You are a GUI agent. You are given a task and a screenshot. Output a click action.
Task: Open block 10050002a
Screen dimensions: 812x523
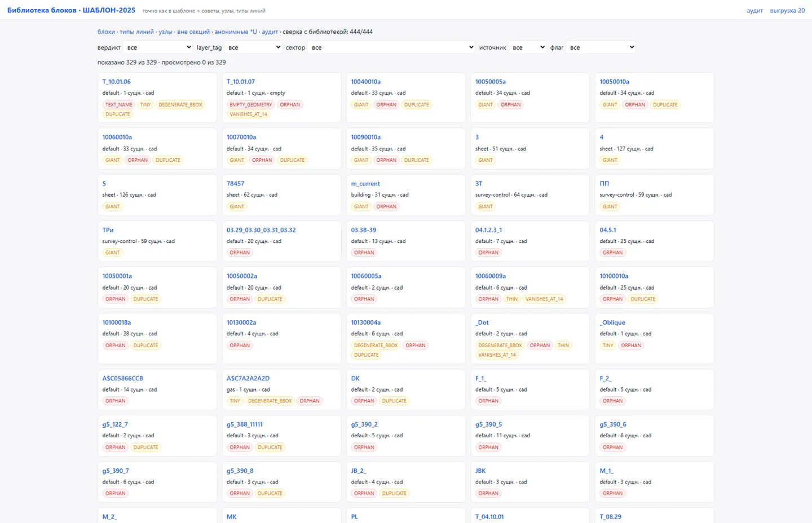click(242, 276)
